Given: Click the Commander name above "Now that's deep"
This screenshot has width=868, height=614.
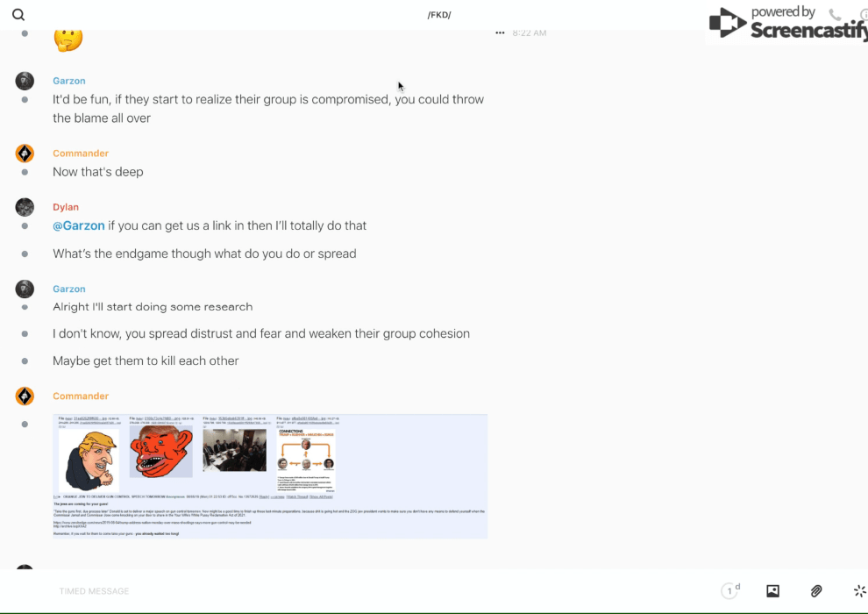Looking at the screenshot, I should (x=81, y=153).
